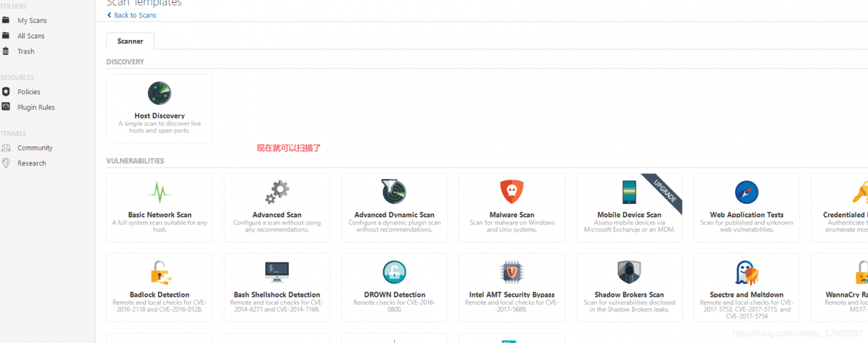Screen dimensions: 868x343
Task: Open Research in the sidebar
Action: (x=32, y=163)
